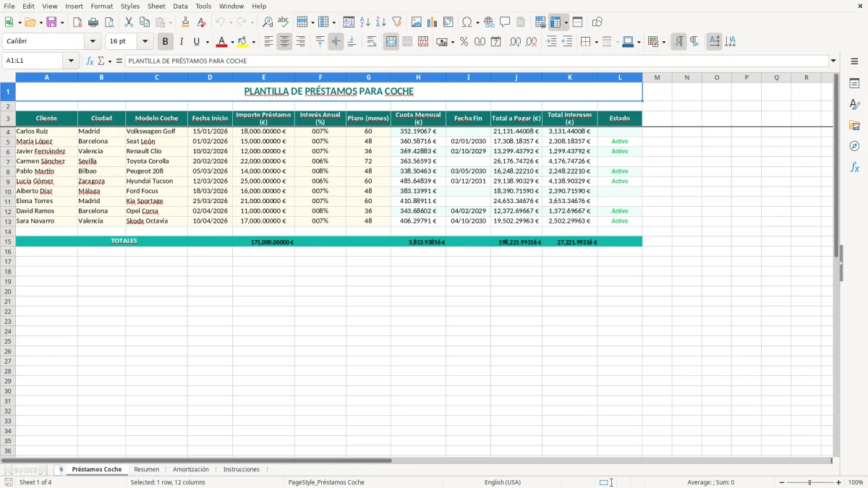Open Borders dropdown arrow
Viewport: 868px width, 488px height.
(x=596, y=42)
